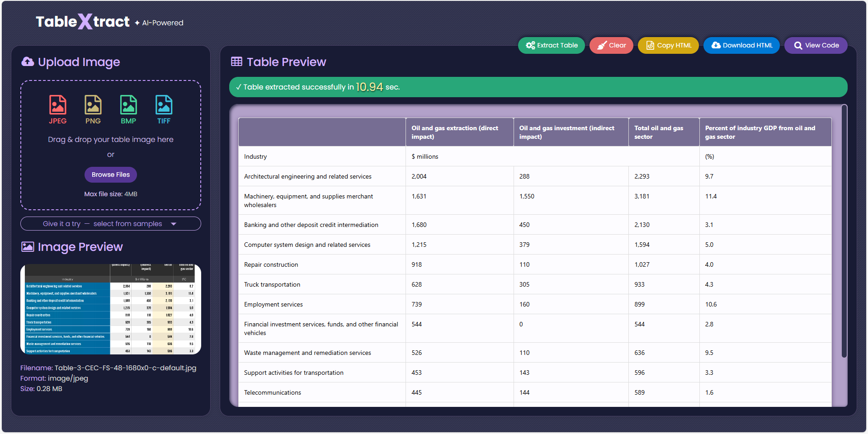
Task: Click the table preview vertical scrollbar
Action: pos(844,231)
